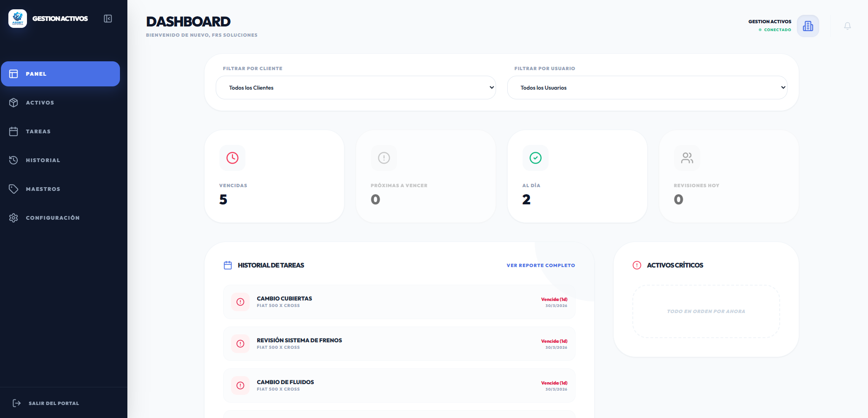Expand the Todos los Usuarios selector
Image resolution: width=868 pixels, height=418 pixels.
click(x=647, y=87)
